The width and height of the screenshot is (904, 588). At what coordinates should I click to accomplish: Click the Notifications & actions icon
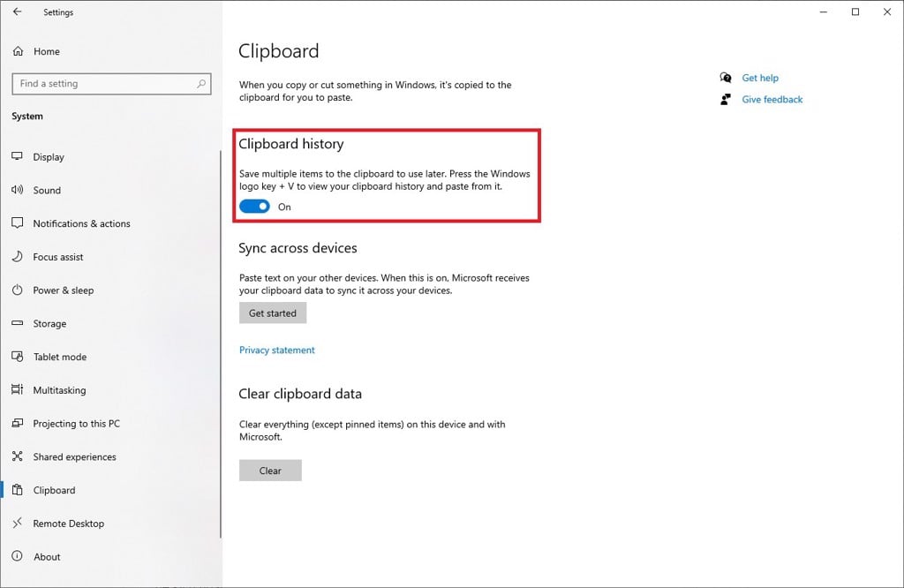coord(18,223)
